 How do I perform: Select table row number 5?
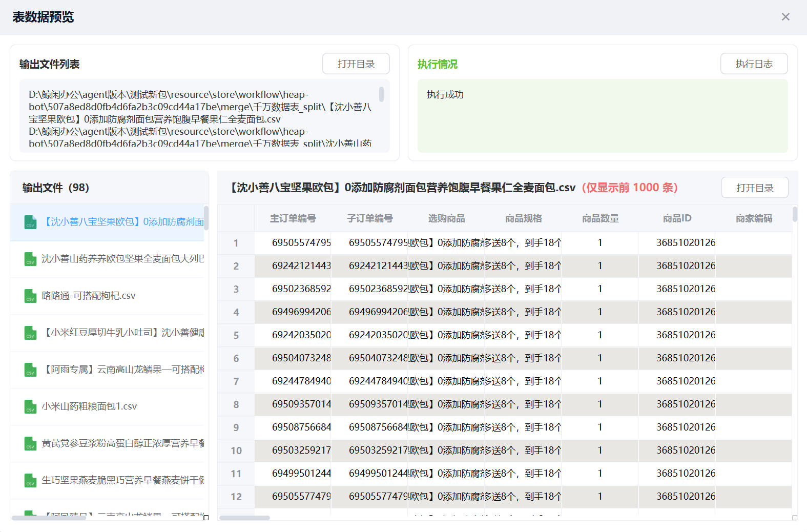tap(236, 335)
